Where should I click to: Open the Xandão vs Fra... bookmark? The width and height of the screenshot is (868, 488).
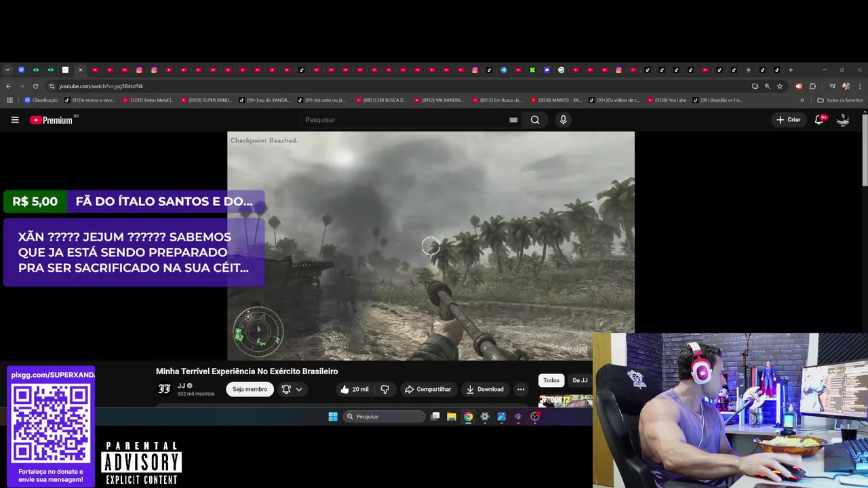click(x=718, y=100)
